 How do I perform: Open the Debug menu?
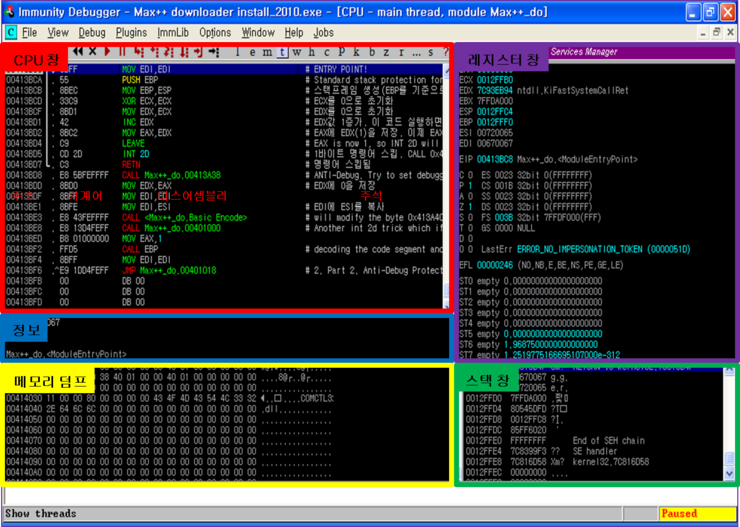[x=92, y=33]
